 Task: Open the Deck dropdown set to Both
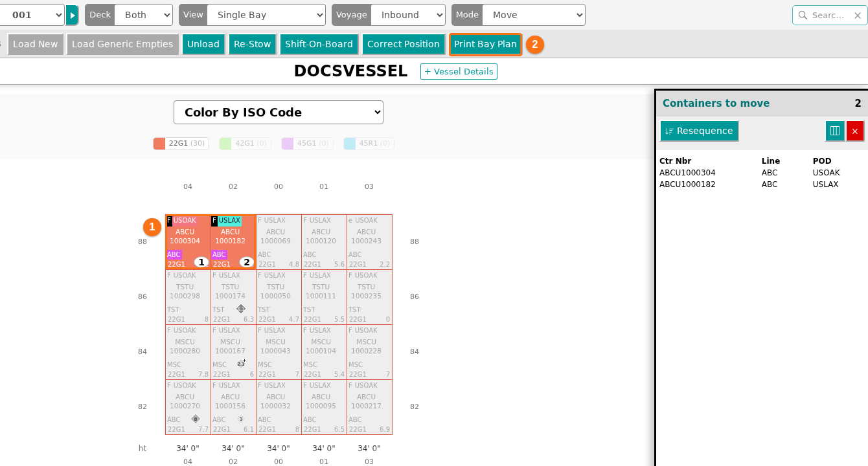[x=143, y=15]
